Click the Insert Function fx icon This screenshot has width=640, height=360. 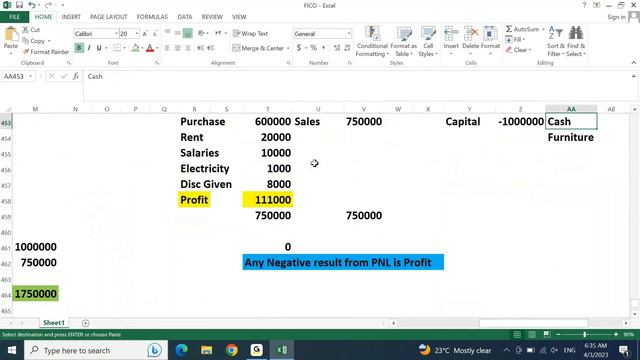(x=76, y=76)
